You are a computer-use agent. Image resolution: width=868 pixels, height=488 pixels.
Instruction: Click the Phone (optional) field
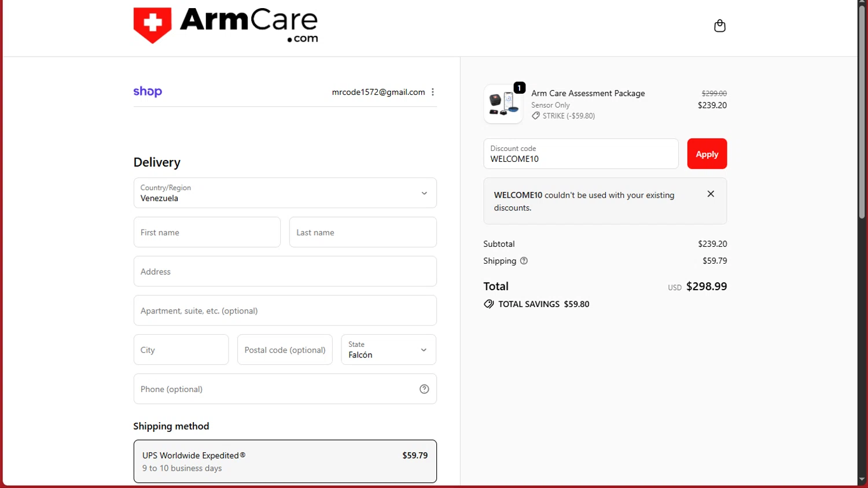tap(285, 389)
